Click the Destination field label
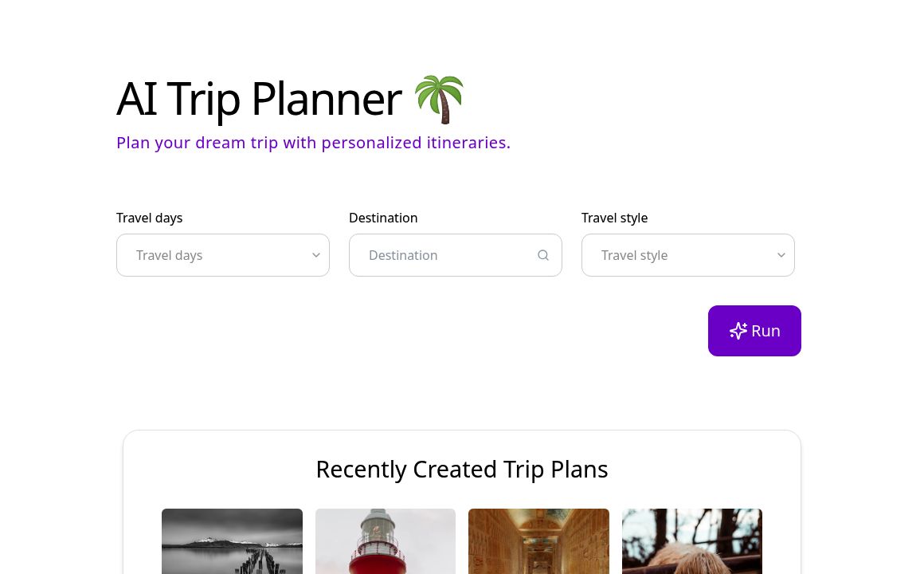This screenshot has height=574, width=924. point(383,218)
